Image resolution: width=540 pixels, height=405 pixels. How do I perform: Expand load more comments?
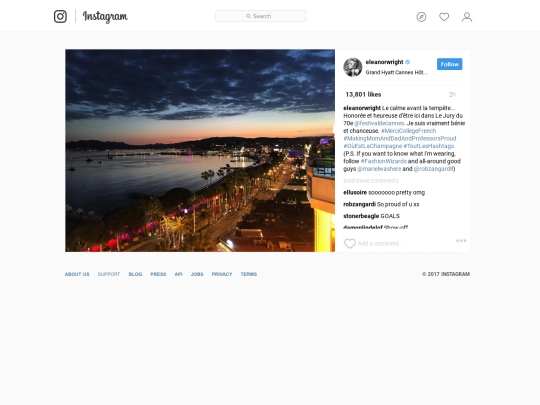click(x=371, y=180)
